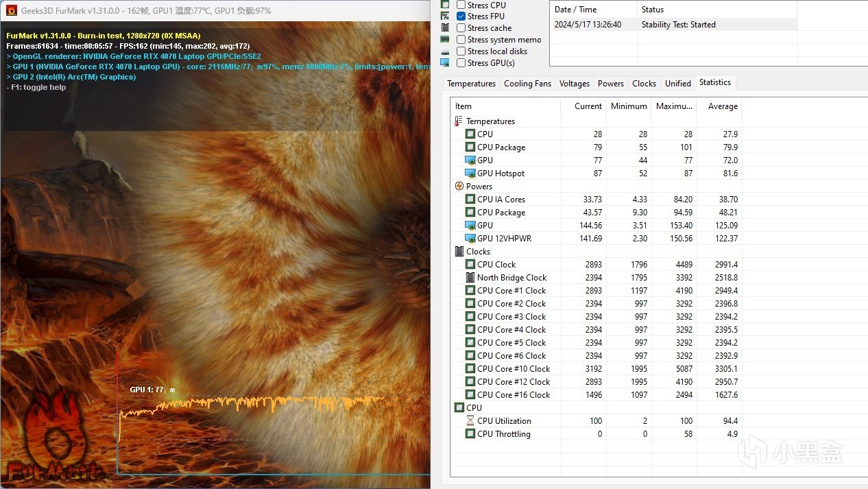Select the CPU Utilization row label
Viewport: 868px width, 489px height.
point(504,421)
